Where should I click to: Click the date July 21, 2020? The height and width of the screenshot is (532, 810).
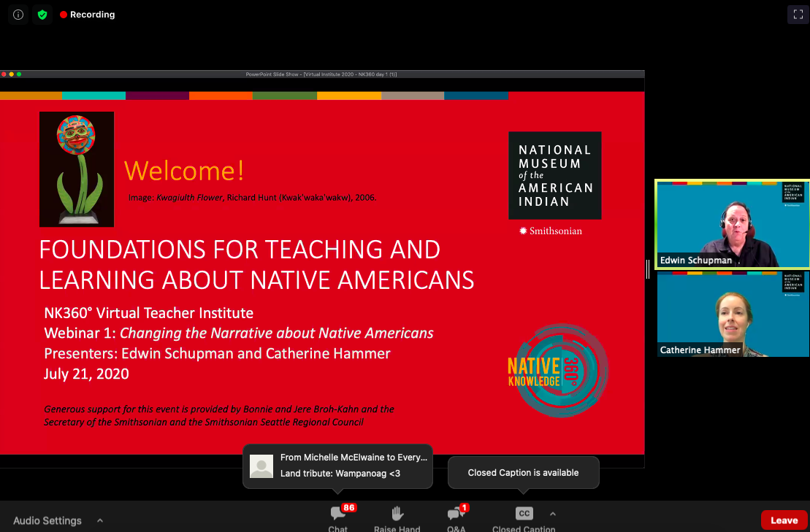coord(86,374)
